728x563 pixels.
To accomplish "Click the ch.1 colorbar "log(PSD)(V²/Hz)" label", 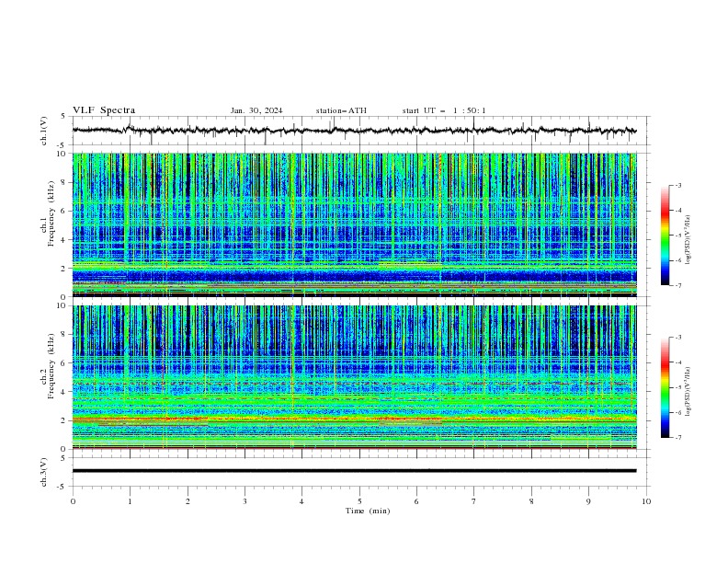I will pos(688,240).
